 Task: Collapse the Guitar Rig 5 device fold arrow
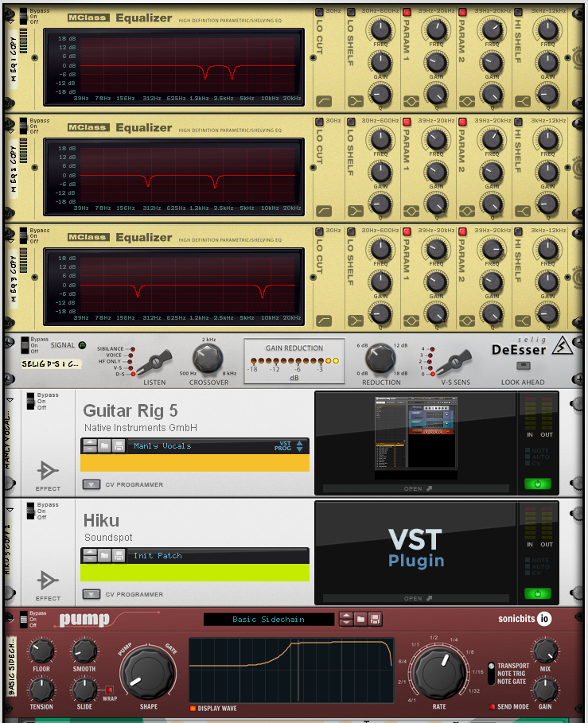pos(10,400)
